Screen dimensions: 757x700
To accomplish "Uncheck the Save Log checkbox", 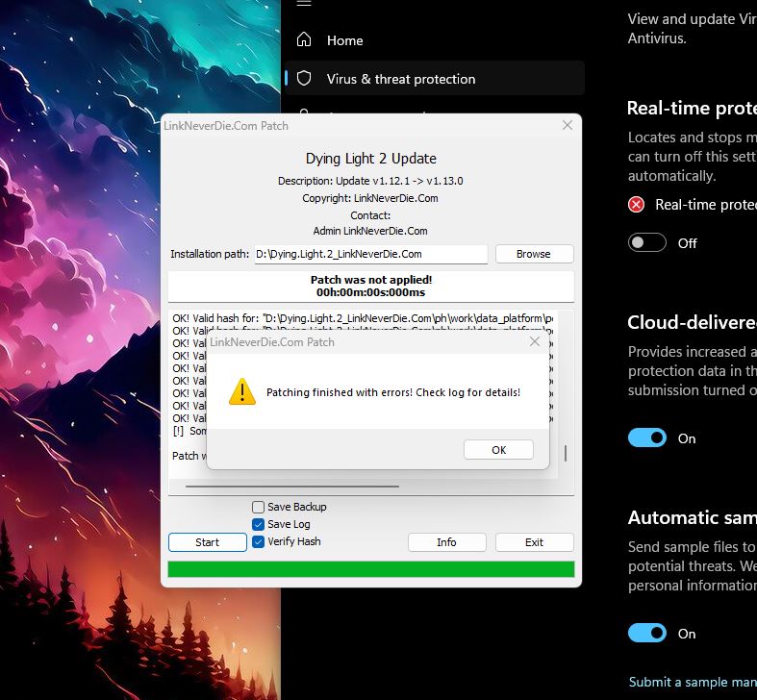I will coord(258,524).
